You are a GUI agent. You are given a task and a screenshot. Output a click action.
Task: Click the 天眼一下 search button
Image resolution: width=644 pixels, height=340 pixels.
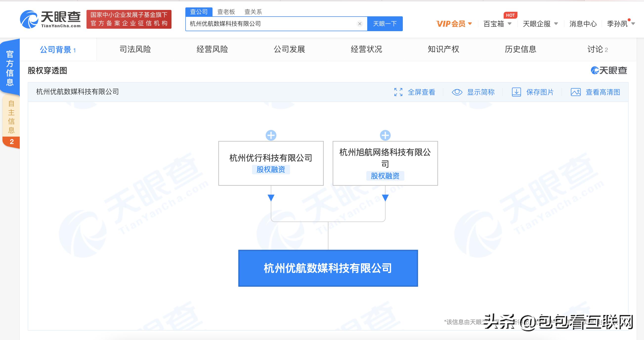point(385,24)
